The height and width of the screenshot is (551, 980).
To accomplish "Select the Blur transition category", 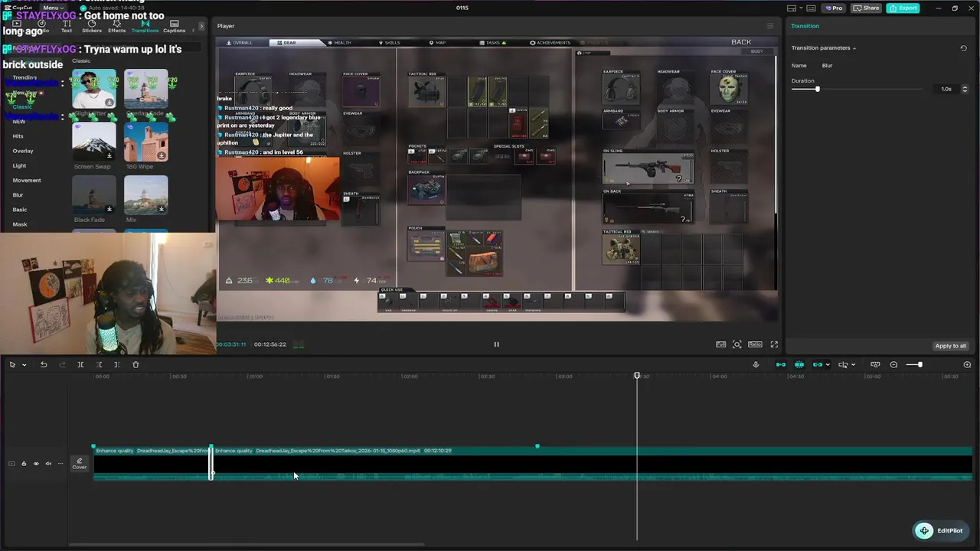I will click(18, 194).
